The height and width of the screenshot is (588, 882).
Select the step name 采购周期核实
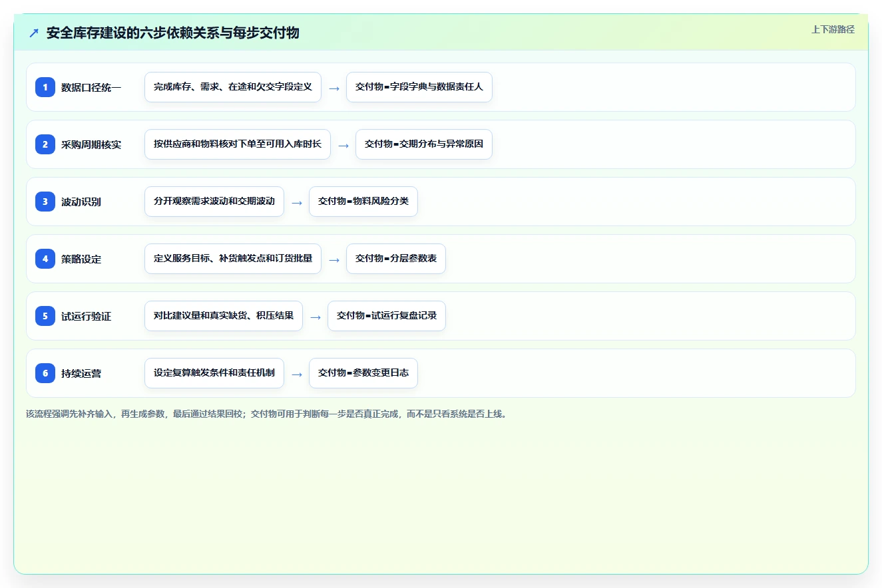point(91,144)
